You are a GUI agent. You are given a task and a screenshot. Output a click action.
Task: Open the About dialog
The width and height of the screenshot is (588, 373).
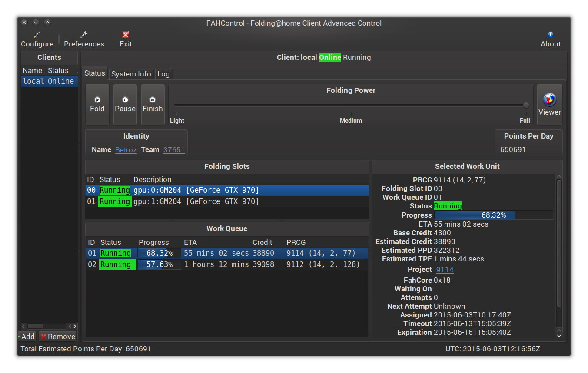pyautogui.click(x=550, y=39)
